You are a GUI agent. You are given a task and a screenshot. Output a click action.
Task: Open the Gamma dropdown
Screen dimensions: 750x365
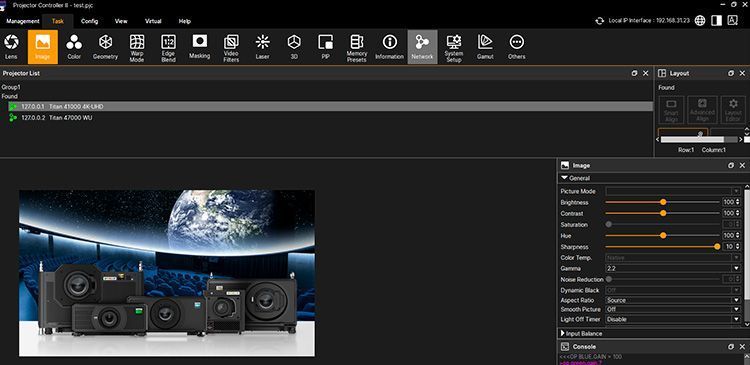[x=673, y=268]
